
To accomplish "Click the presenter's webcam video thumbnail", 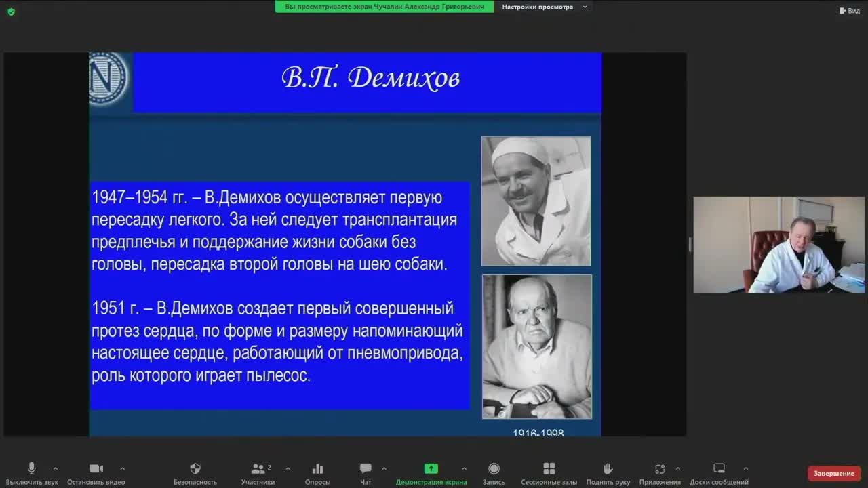I will pos(778,245).
